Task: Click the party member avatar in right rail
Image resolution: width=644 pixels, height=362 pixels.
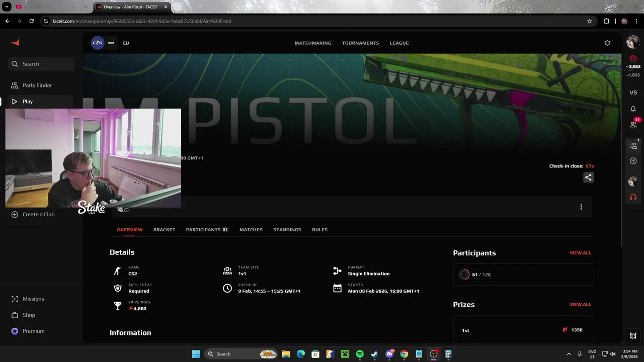Action: click(x=633, y=181)
